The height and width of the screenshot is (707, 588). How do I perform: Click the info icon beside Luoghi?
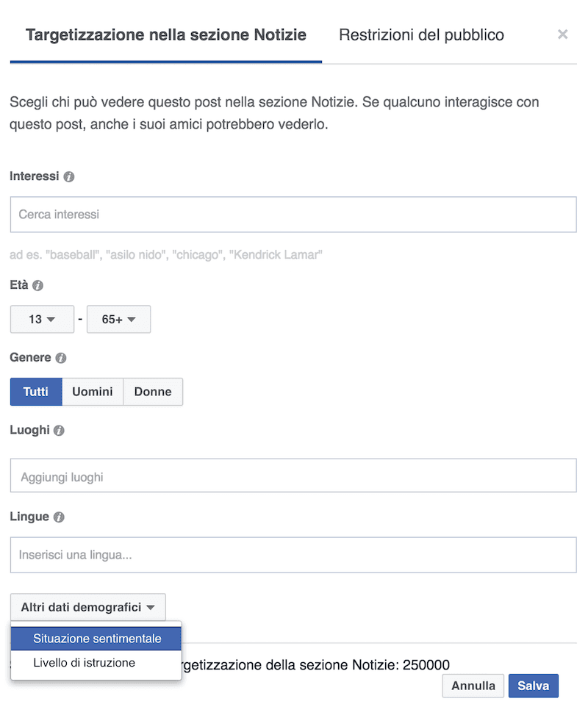tap(59, 431)
